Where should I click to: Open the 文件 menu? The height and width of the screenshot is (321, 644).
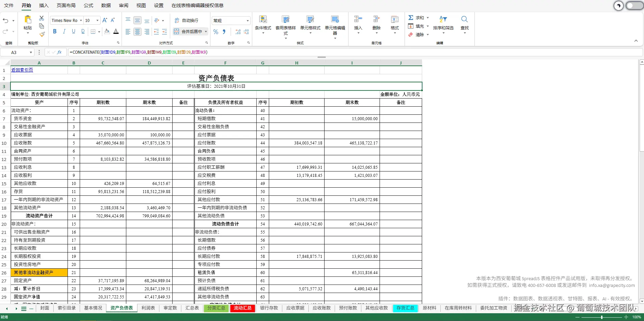click(9, 5)
